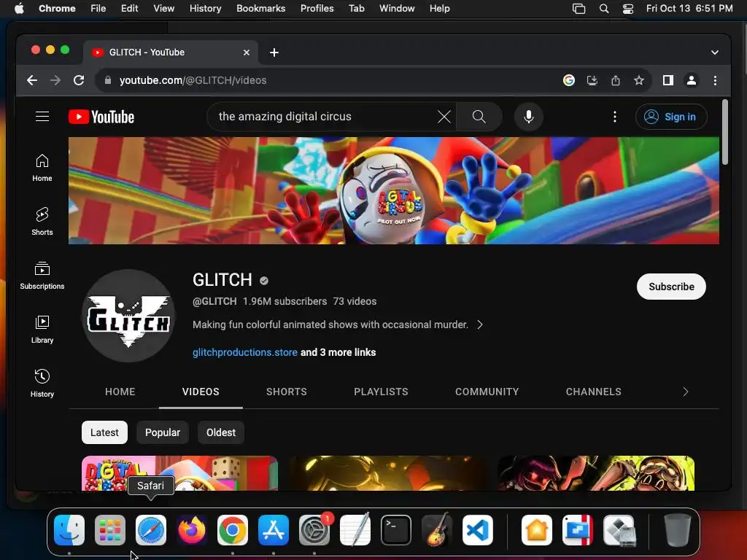Start voice search with the microphone

click(528, 117)
